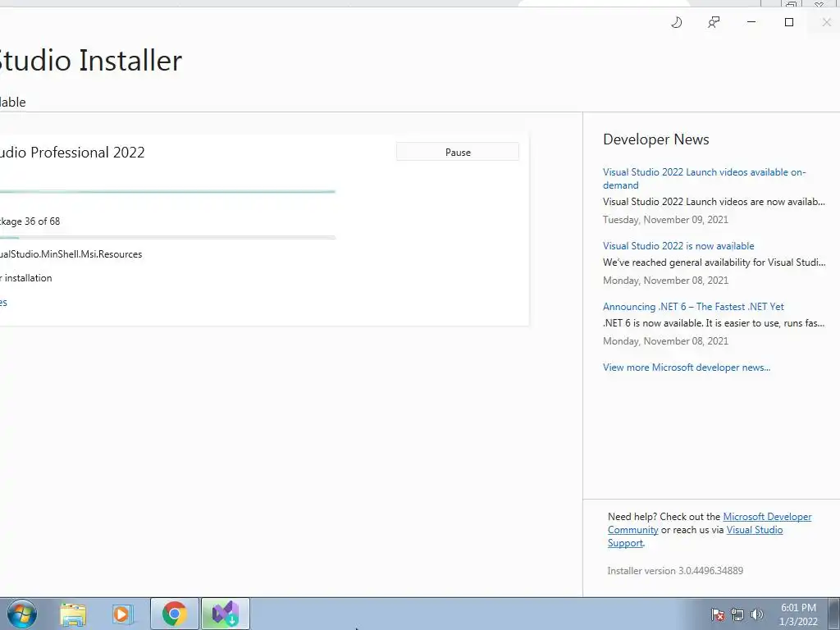
Task: Open the volume speaker tray icon
Action: pyautogui.click(x=757, y=614)
